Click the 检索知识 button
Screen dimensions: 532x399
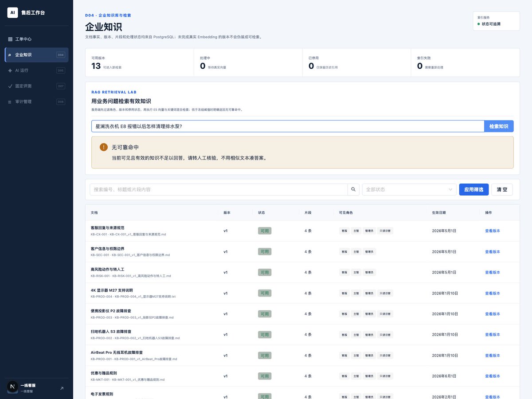(x=499, y=126)
